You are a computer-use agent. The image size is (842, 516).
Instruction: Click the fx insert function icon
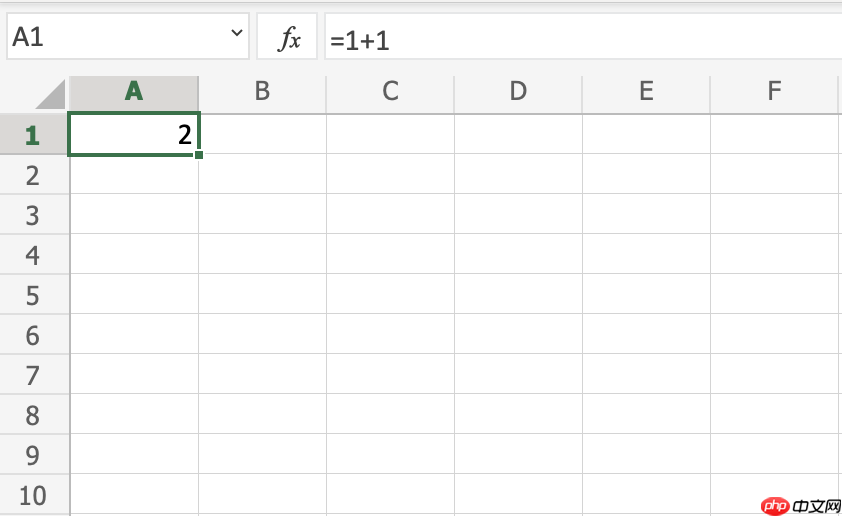click(287, 37)
